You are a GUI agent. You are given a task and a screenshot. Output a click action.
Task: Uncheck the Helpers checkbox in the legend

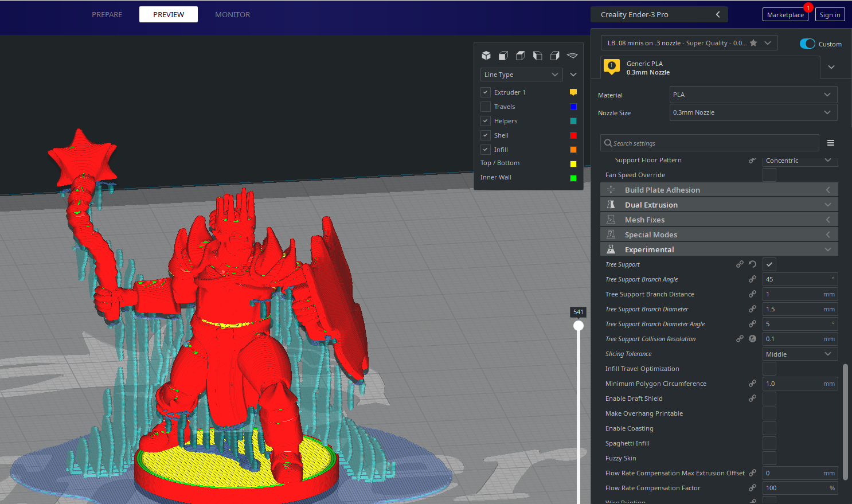point(486,121)
